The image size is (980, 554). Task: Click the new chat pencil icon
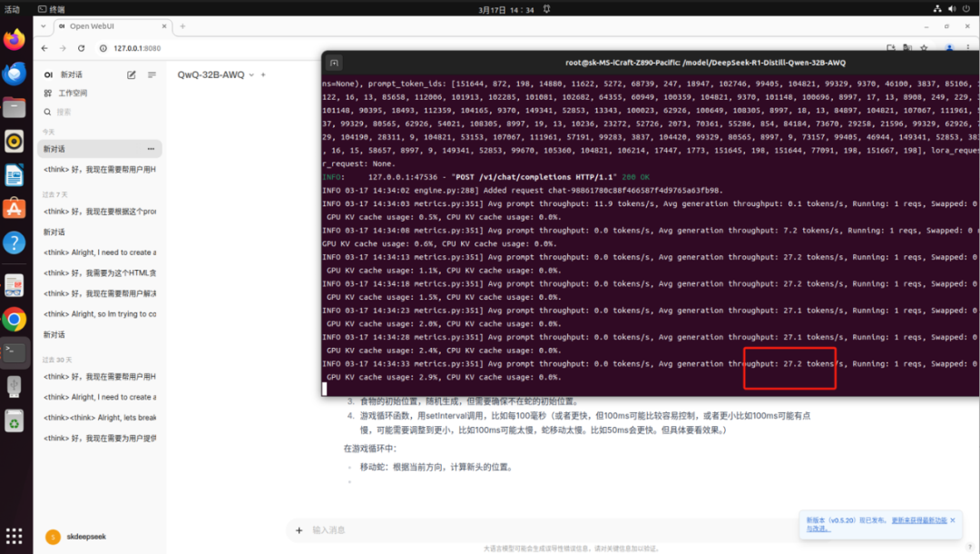(132, 74)
